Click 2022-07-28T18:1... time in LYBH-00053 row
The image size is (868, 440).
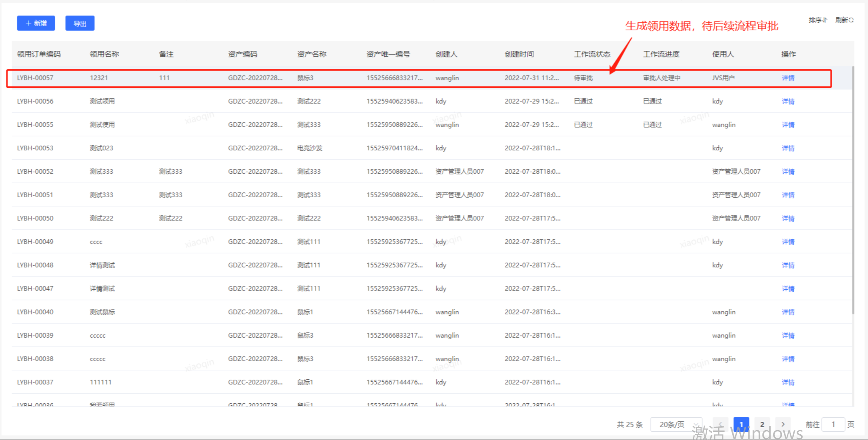click(533, 148)
